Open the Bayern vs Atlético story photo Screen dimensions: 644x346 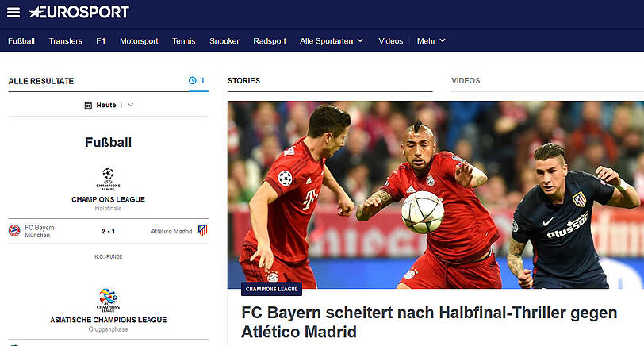[x=435, y=194]
